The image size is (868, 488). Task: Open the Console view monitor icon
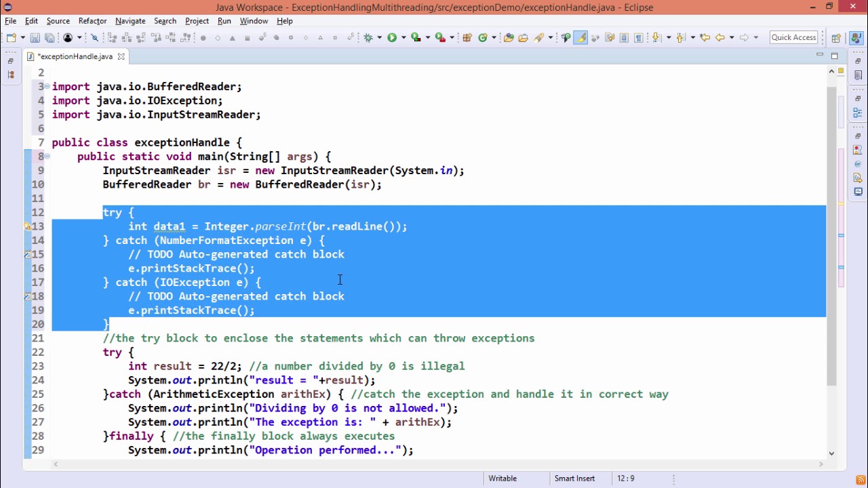point(858,192)
